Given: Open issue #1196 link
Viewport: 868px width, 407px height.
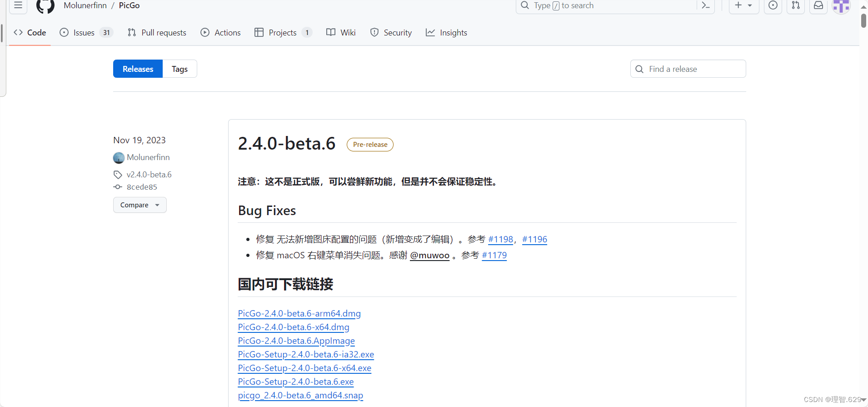Looking at the screenshot, I should [x=534, y=239].
